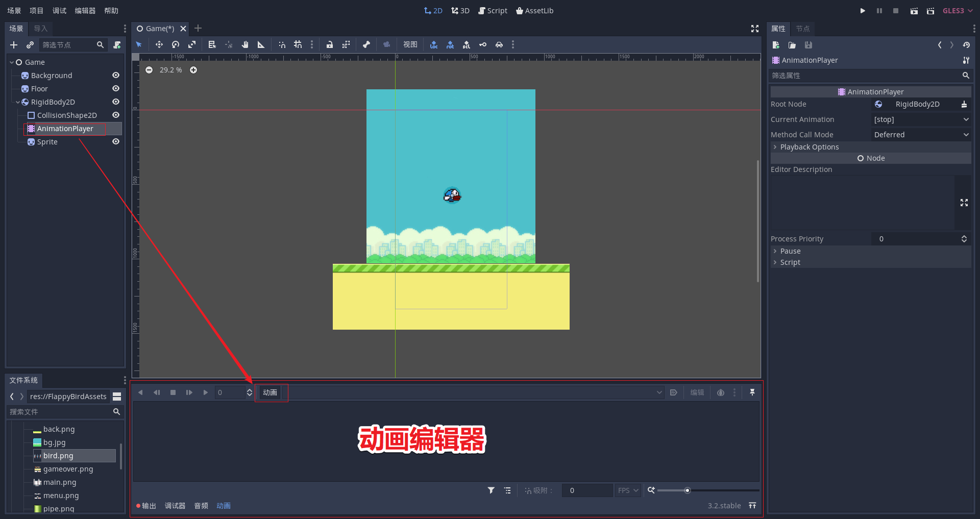Play the project

click(x=863, y=11)
